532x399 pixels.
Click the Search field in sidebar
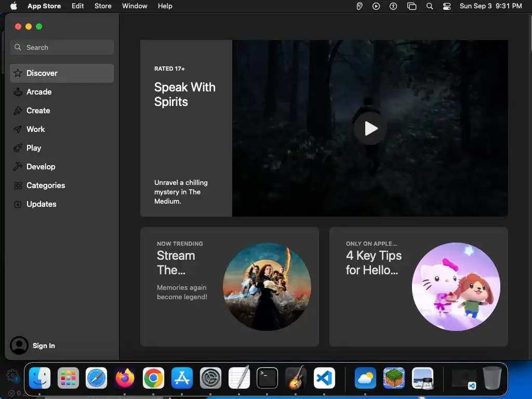(x=62, y=47)
